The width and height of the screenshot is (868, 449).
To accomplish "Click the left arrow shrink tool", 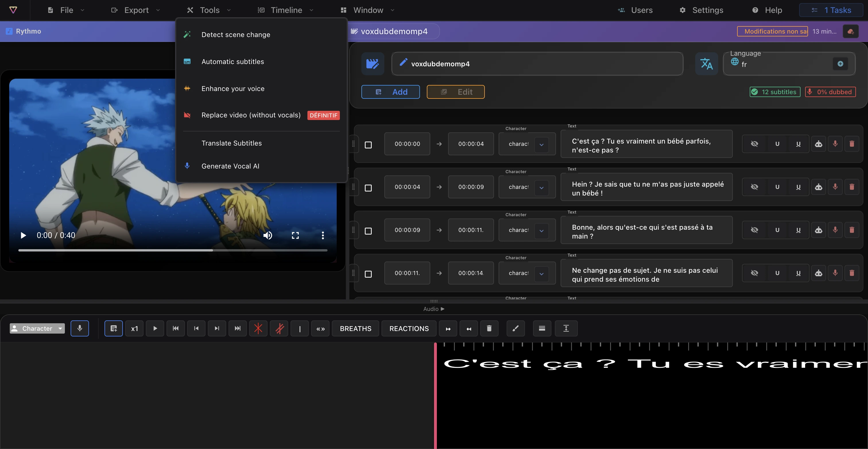I will tap(469, 328).
